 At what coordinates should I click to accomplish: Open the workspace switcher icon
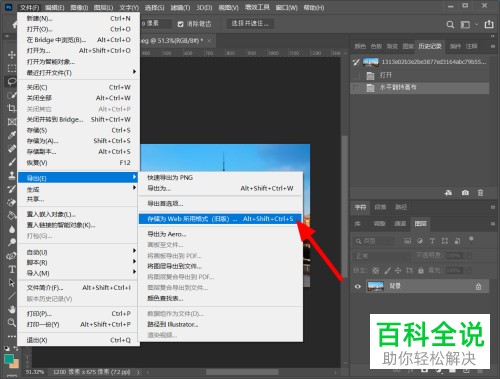coord(465,24)
